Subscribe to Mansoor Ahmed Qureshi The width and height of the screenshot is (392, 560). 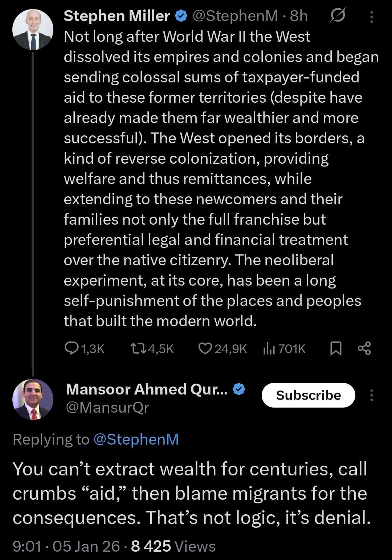[x=308, y=395]
